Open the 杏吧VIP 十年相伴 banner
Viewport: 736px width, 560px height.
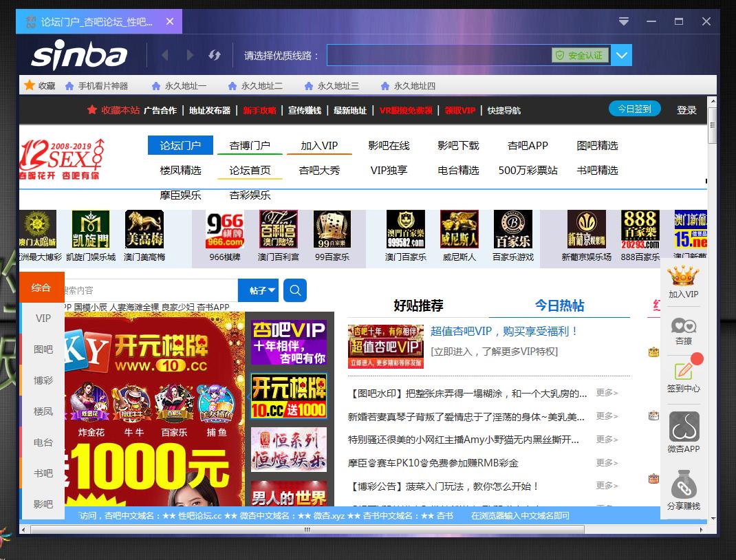point(289,342)
